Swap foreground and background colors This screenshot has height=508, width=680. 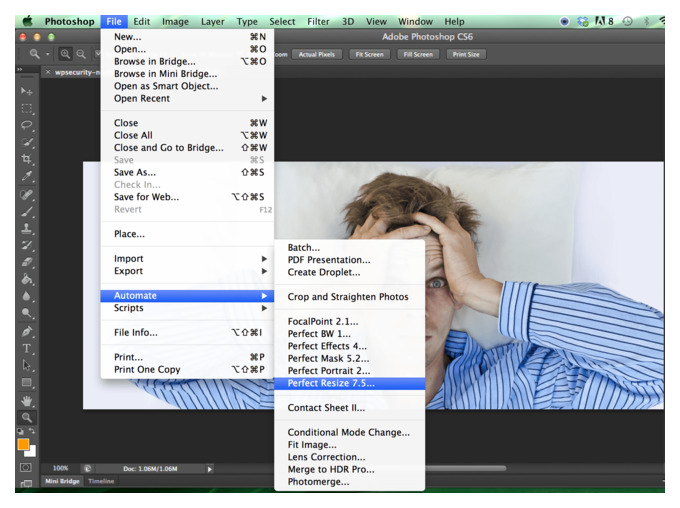32,431
